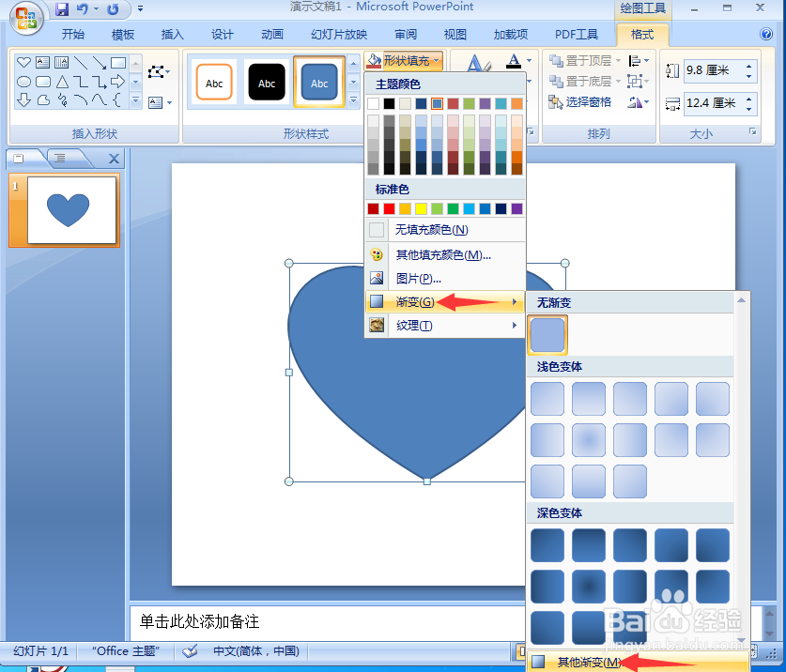Select the heart shape in shape gallery
786x672 pixels.
click(23, 62)
